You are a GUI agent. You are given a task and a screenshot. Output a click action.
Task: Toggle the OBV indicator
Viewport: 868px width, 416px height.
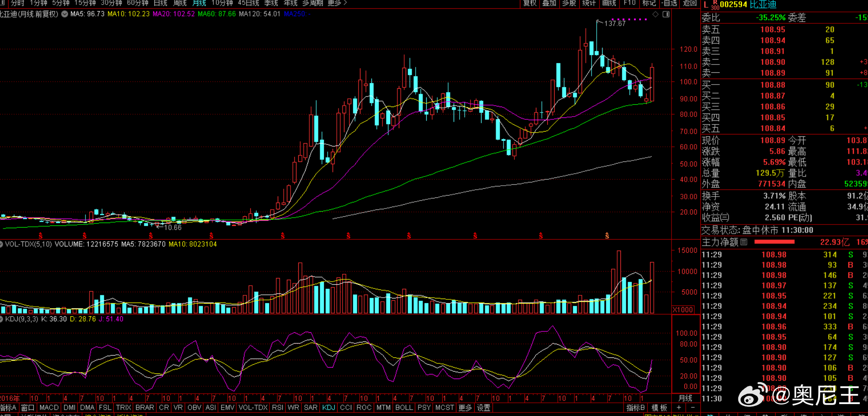point(194,407)
